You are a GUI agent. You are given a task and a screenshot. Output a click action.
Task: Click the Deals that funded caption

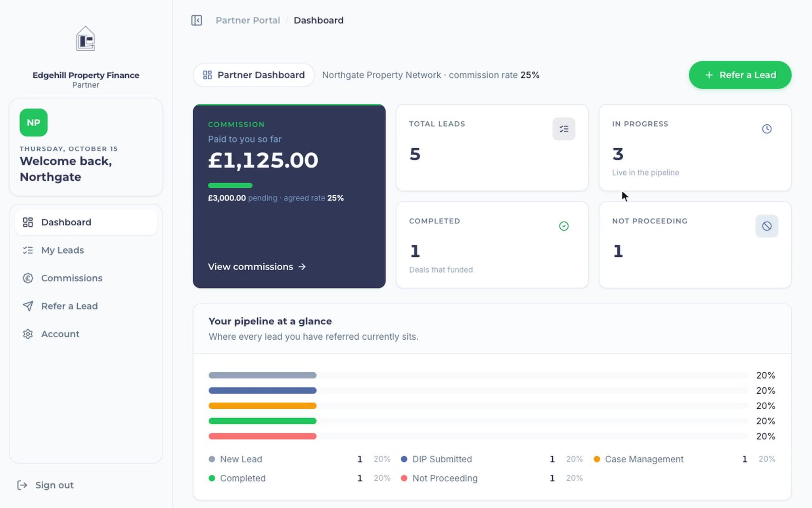pyautogui.click(x=441, y=270)
